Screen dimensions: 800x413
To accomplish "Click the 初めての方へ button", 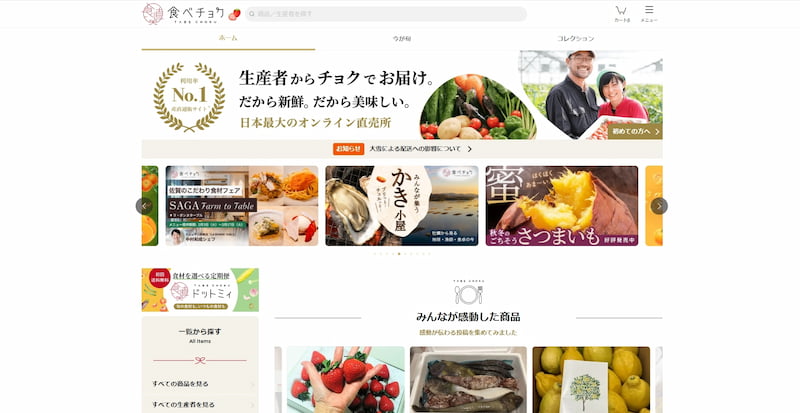I will point(635,131).
